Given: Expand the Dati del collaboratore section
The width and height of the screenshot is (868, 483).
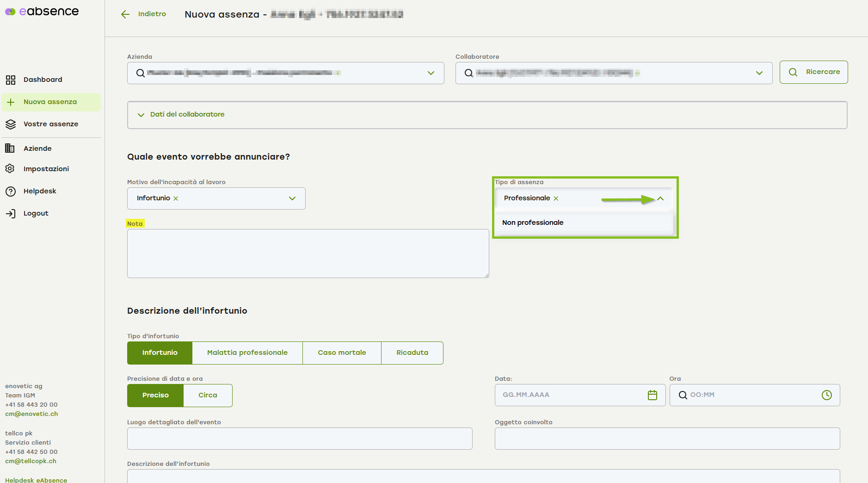Looking at the screenshot, I should [187, 115].
